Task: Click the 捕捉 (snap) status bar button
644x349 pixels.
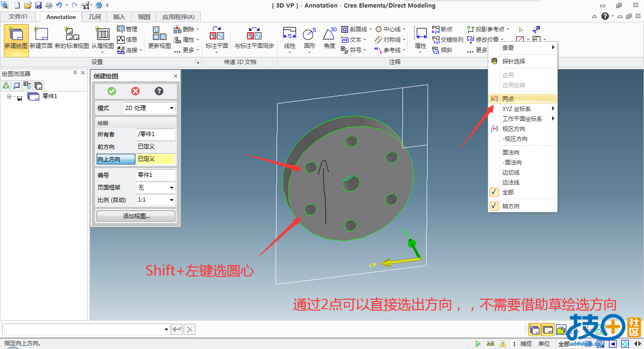Action: point(526,344)
